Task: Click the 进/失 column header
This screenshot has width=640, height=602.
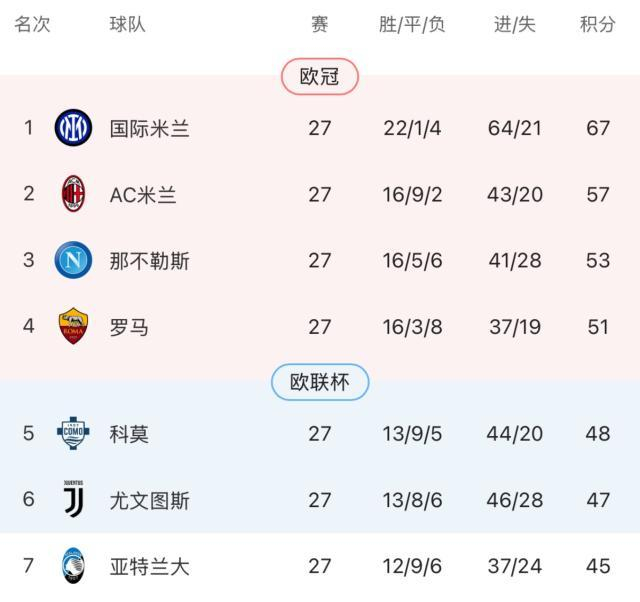Action: tap(515, 25)
